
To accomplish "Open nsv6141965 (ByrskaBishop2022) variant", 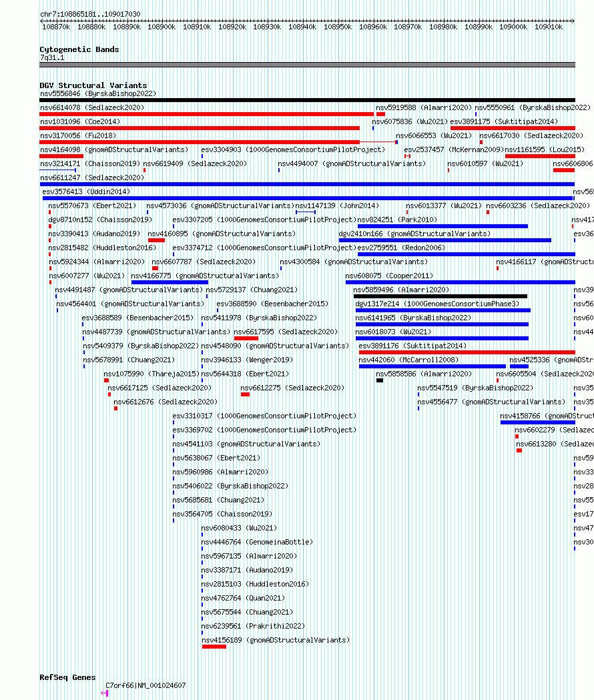I will point(413,318).
